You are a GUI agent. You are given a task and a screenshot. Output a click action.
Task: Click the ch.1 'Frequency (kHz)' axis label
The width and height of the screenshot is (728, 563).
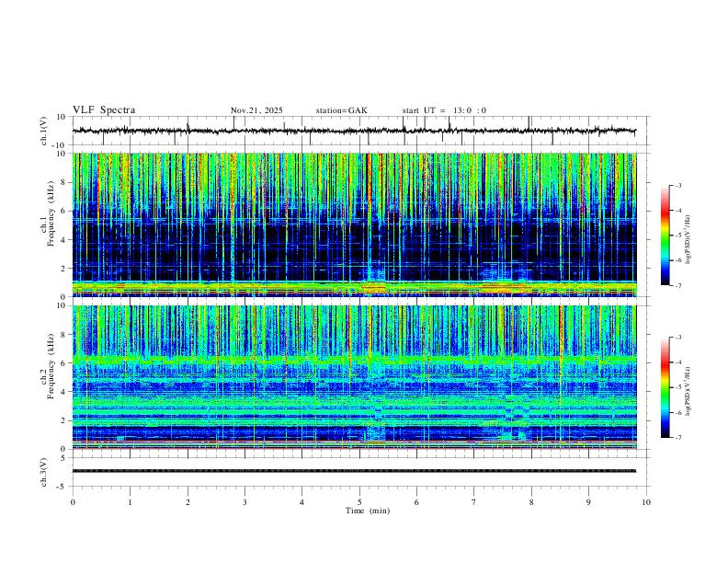tap(51, 214)
